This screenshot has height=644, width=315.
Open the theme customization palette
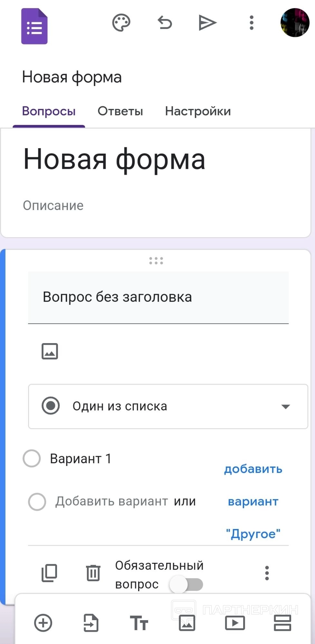121,23
